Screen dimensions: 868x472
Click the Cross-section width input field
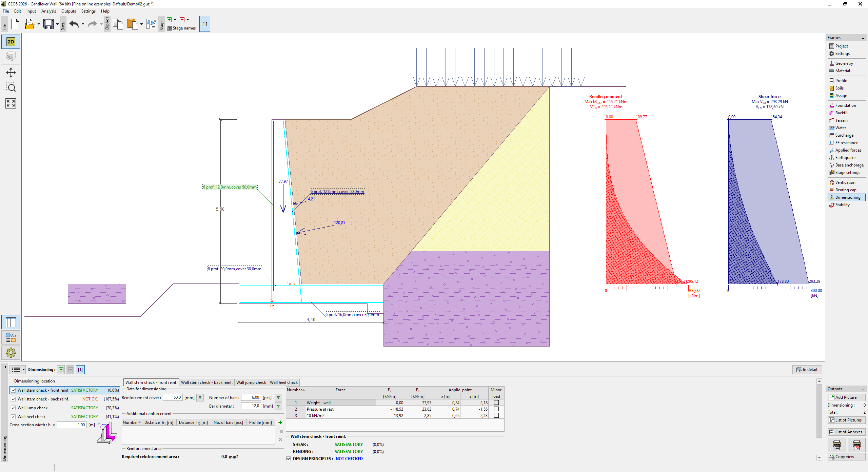[x=72, y=425]
